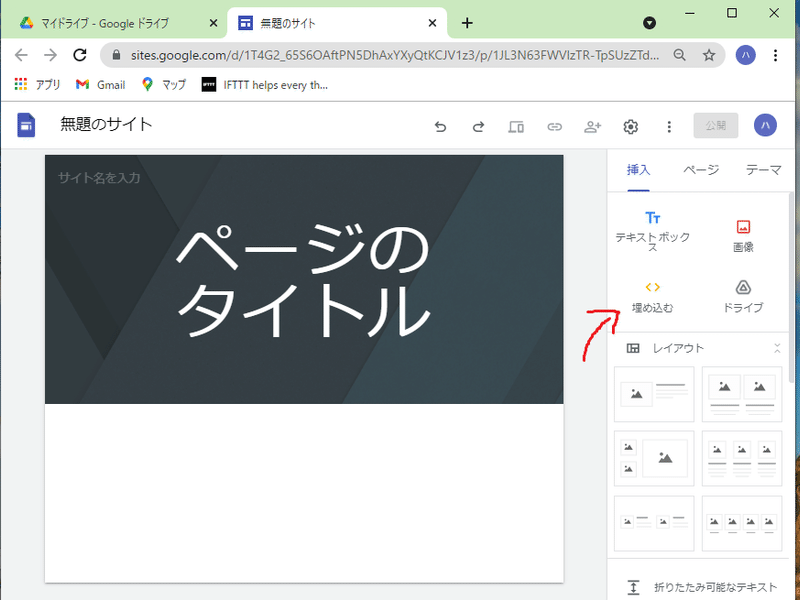This screenshot has height=600, width=800.
Task: View site security lock info
Action: click(116, 55)
